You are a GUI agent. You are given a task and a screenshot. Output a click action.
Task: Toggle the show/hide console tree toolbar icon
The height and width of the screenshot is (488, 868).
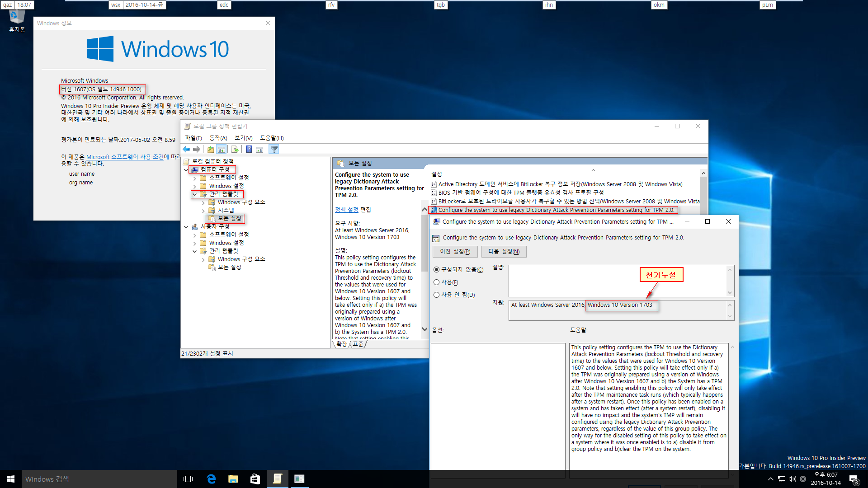point(222,150)
